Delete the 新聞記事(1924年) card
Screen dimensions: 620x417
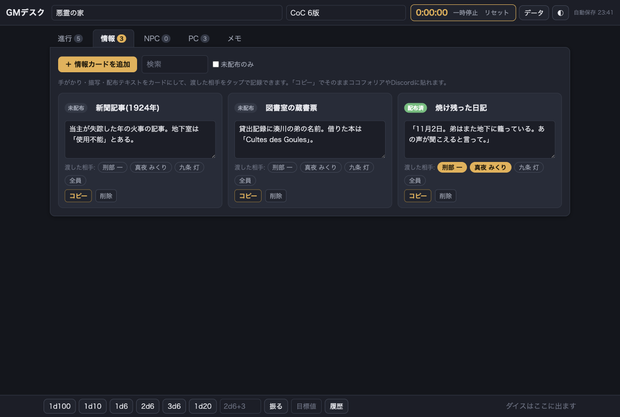coord(106,196)
